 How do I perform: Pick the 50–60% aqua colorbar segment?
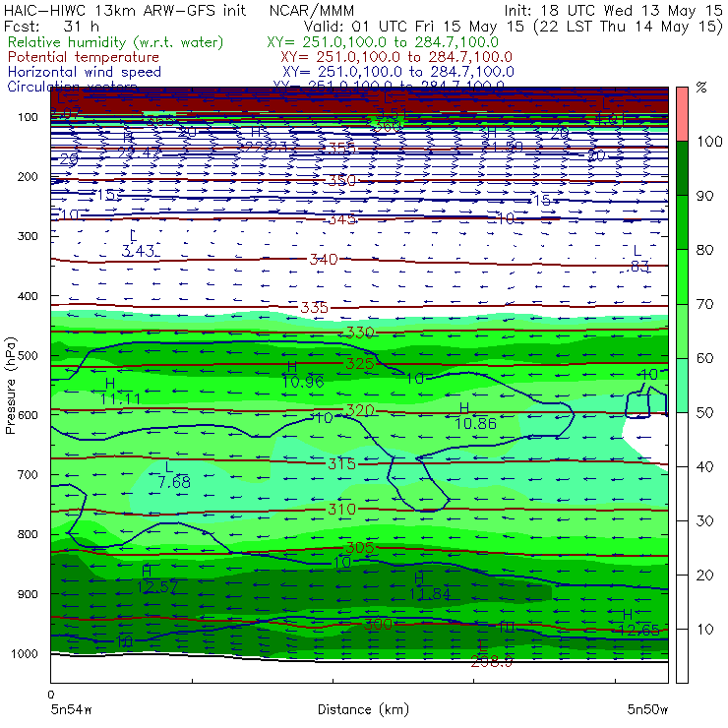[x=682, y=386]
